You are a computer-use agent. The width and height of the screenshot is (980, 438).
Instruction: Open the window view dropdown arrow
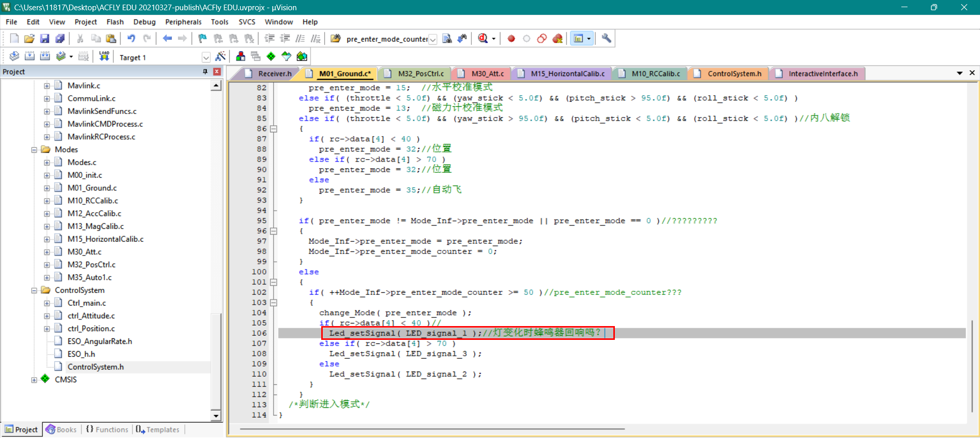589,39
